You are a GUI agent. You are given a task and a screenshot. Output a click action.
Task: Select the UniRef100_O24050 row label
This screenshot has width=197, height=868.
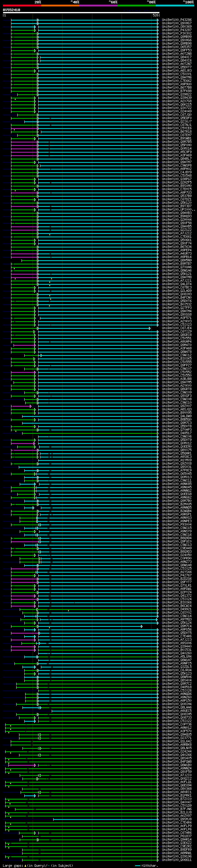(x=177, y=555)
